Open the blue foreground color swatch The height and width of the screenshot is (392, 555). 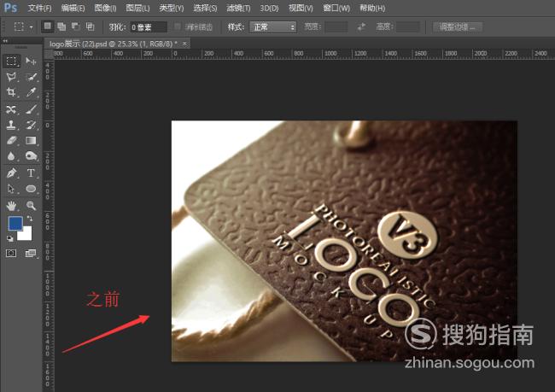[15, 224]
